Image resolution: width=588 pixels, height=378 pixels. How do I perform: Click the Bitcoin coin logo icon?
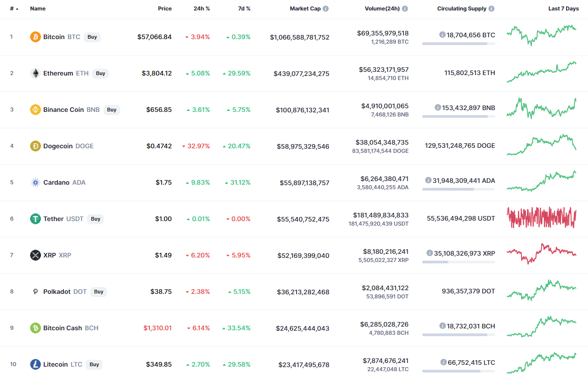point(36,37)
